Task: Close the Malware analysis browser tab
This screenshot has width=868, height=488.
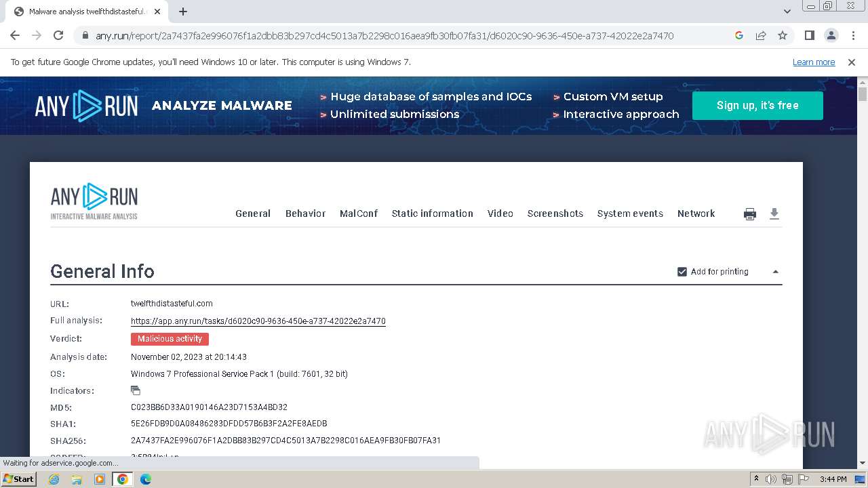Action: tap(157, 12)
